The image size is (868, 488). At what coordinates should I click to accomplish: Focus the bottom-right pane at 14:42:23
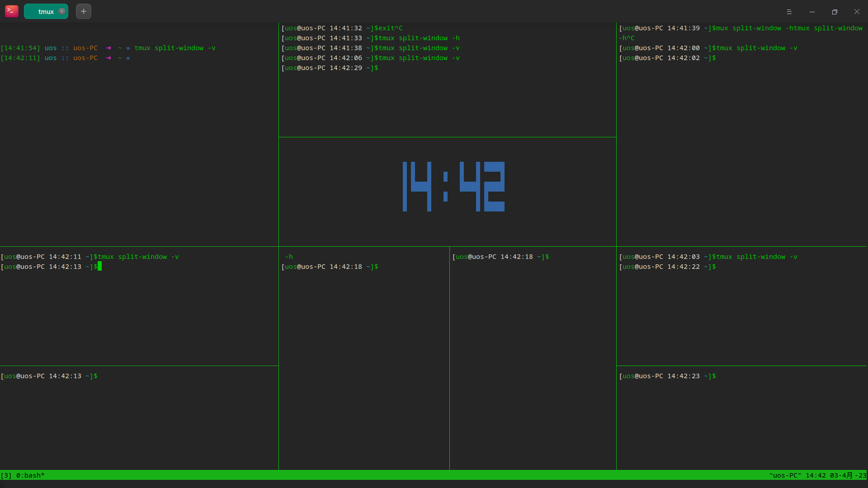741,420
